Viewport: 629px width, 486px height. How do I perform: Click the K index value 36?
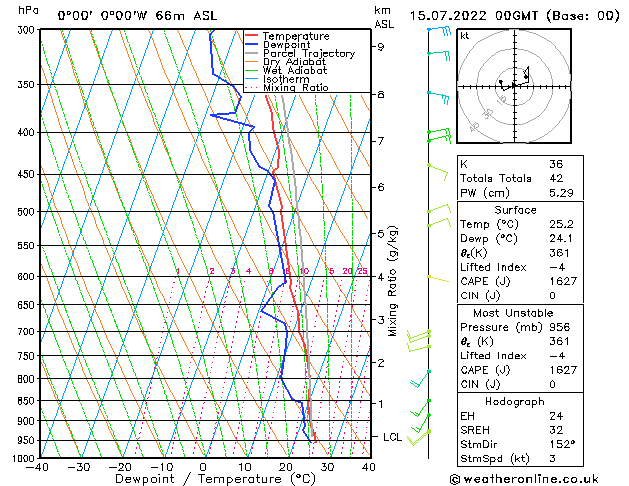pyautogui.click(x=556, y=164)
